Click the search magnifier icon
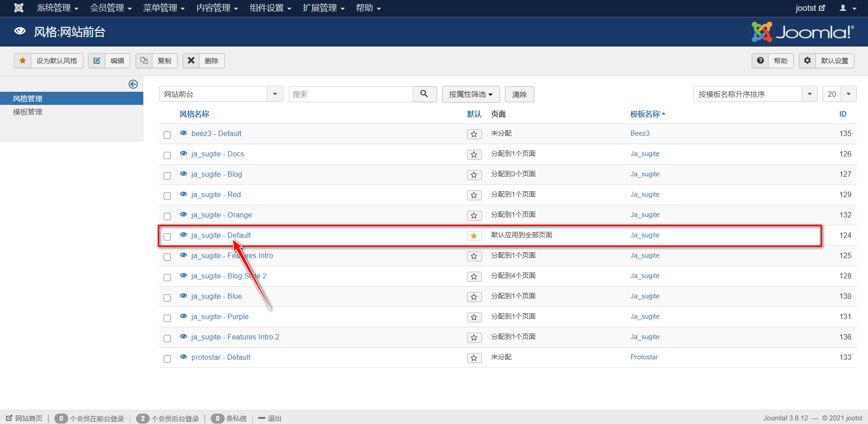Screen dimensions: 868x424 (x=424, y=94)
